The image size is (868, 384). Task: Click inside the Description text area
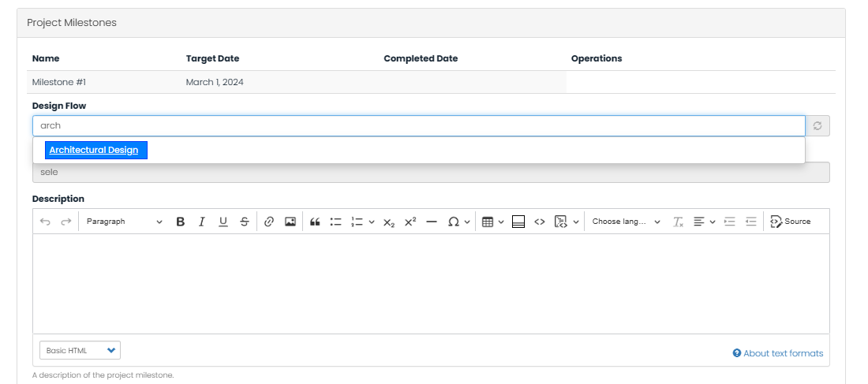tap(431, 283)
